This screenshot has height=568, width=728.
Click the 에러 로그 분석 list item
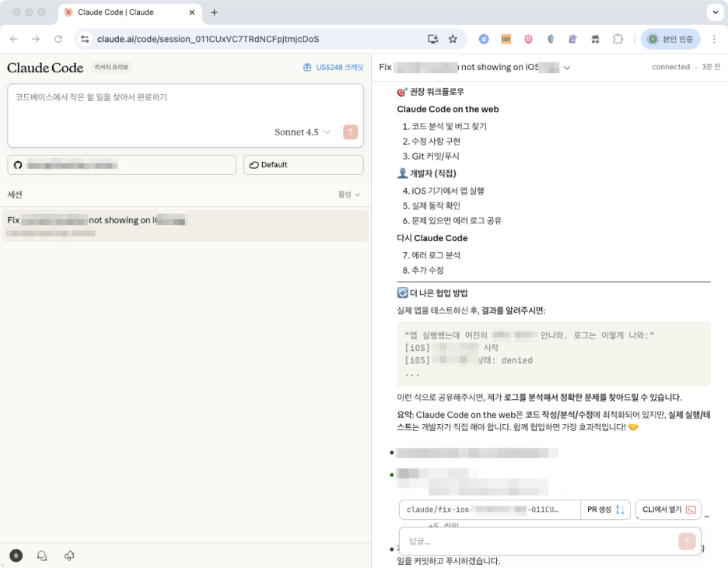click(x=436, y=255)
